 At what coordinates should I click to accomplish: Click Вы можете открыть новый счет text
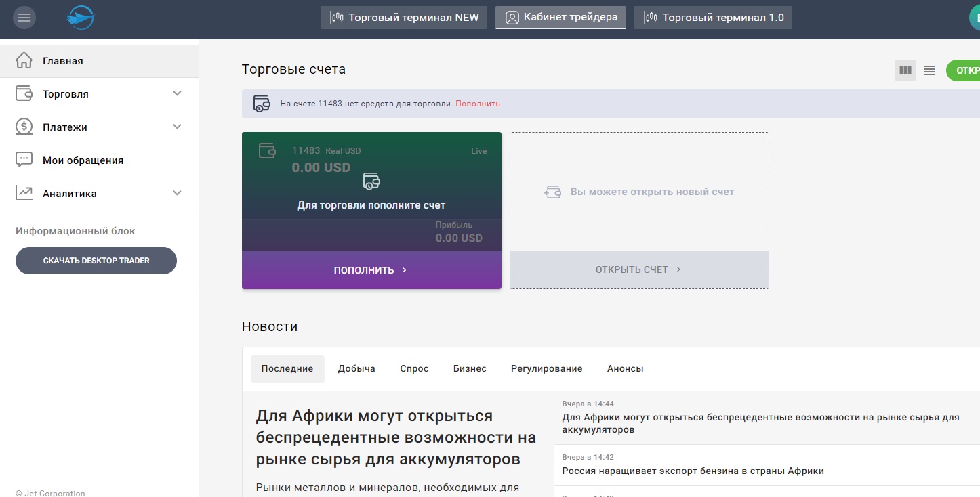tap(653, 192)
